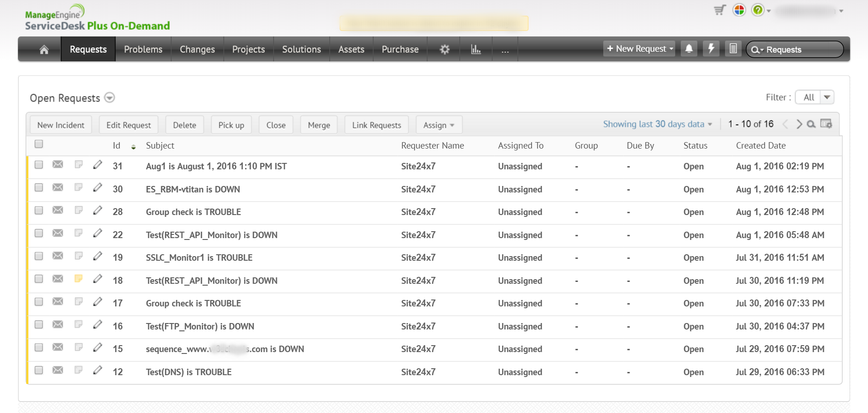
Task: Click the New Incident button
Action: click(61, 125)
